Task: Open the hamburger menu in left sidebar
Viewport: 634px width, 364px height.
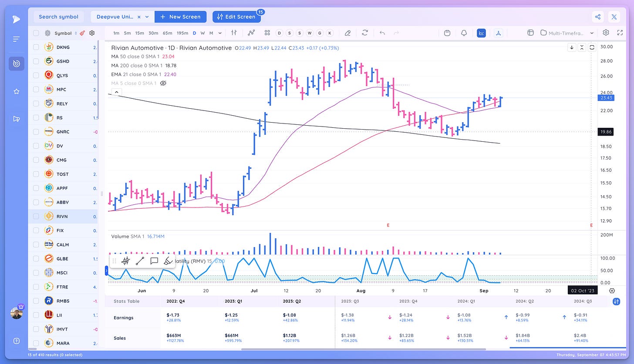Action: [x=16, y=39]
